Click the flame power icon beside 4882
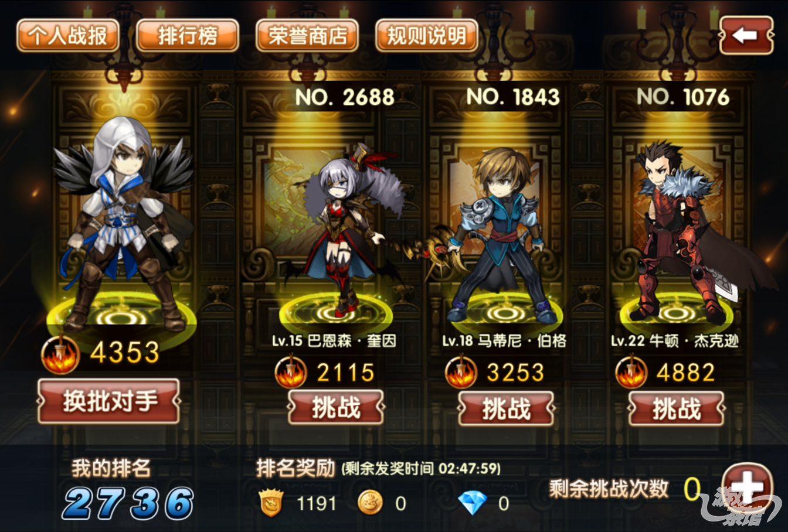Screen dimensions: 788x532 (631, 371)
